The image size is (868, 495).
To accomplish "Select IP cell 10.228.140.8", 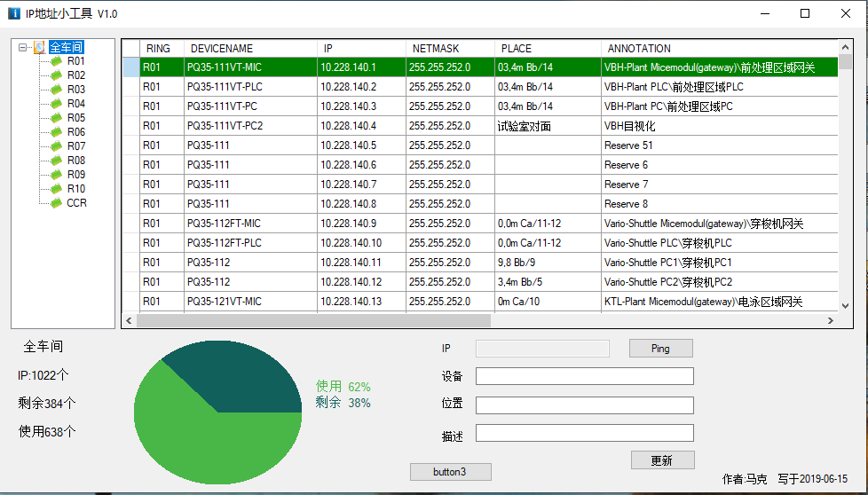I will 361,204.
